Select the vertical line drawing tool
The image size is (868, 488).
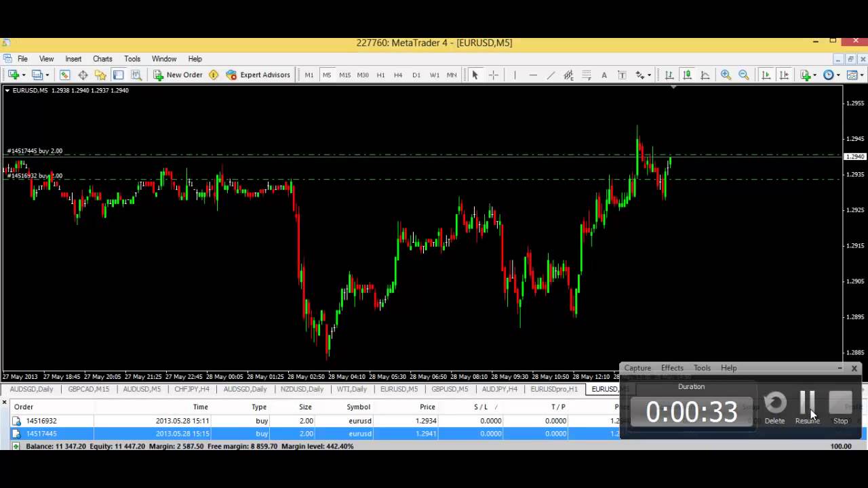coord(515,75)
